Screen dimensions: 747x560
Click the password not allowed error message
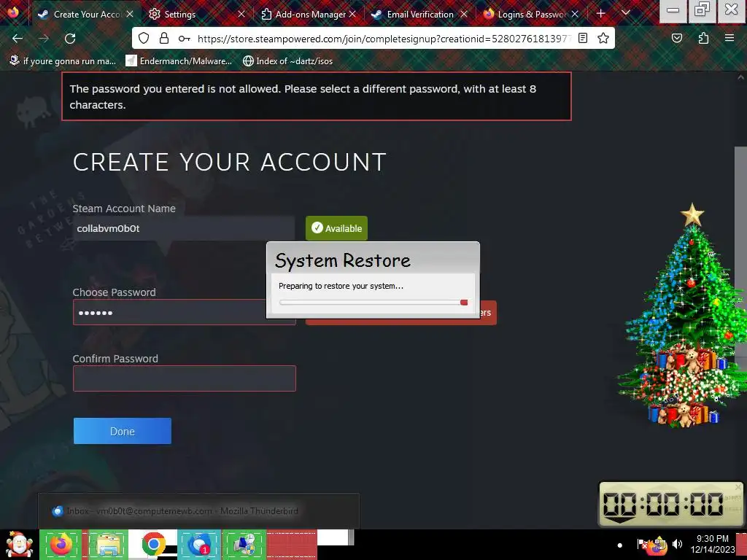[x=317, y=97]
